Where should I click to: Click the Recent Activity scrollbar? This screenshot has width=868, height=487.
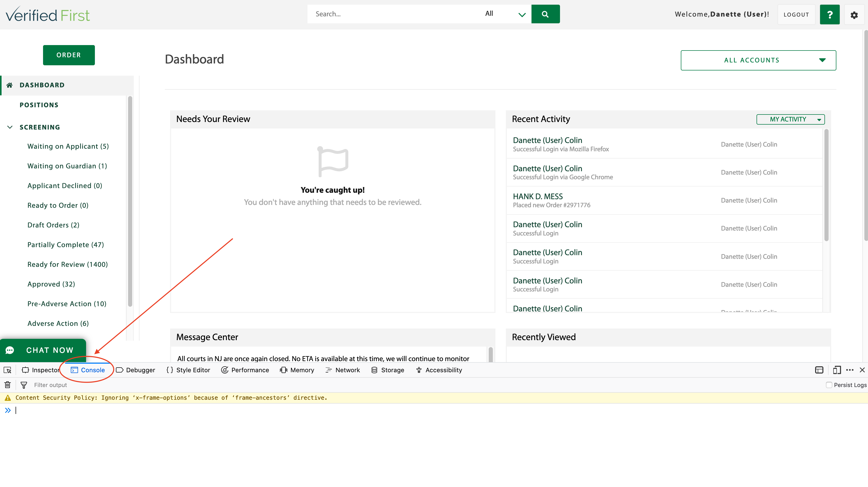point(826,185)
